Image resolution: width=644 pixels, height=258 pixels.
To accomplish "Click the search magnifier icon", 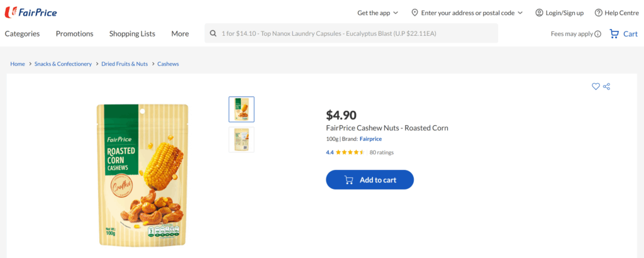I will coord(213,34).
